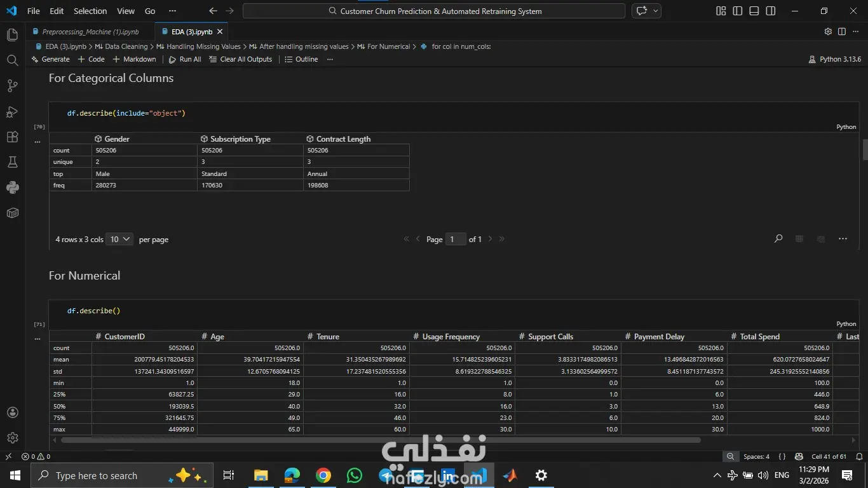Open the rows per page dropdown showing 10
This screenshot has width=868, height=488.
pos(119,239)
